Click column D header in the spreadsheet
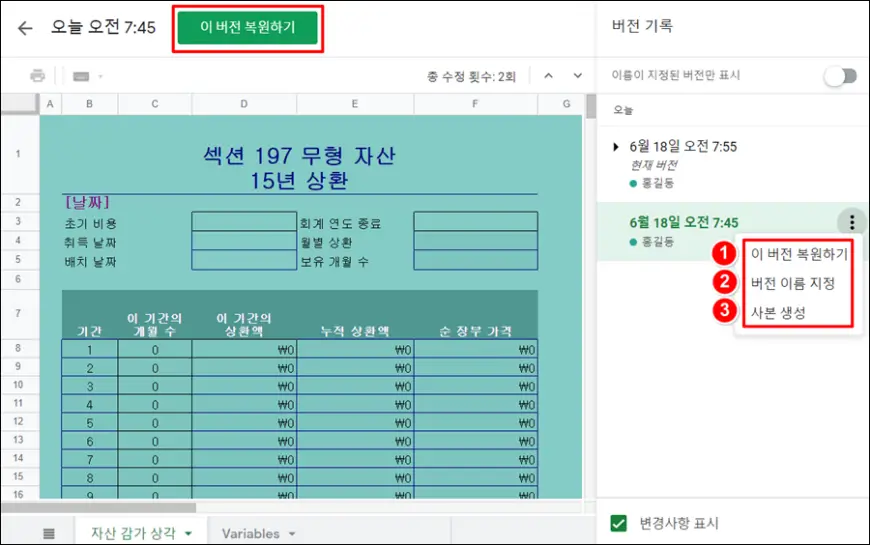The image size is (870, 545). pos(244,104)
